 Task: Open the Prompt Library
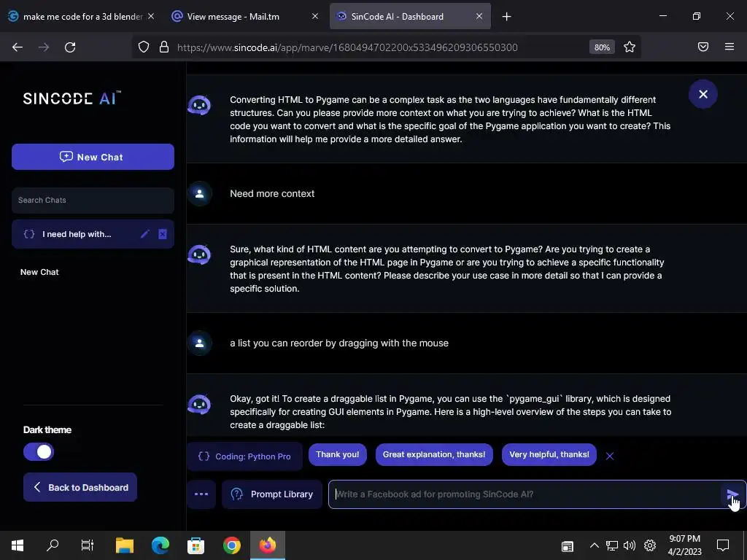point(272,494)
